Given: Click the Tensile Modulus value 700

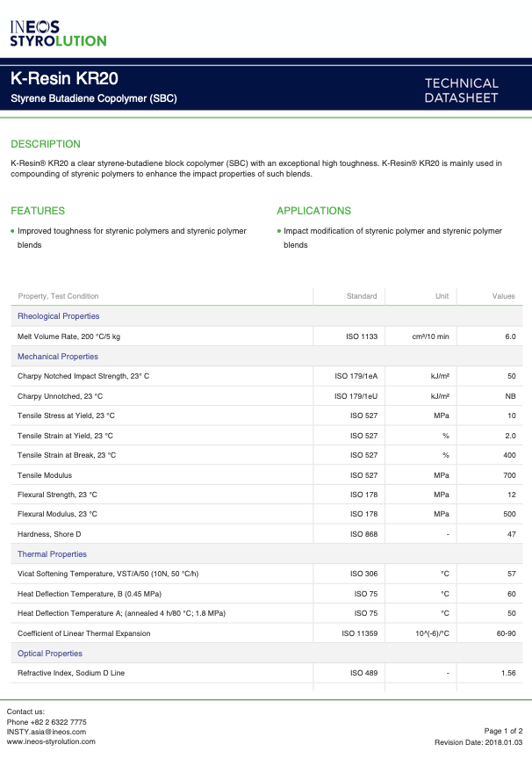Looking at the screenshot, I should [509, 475].
